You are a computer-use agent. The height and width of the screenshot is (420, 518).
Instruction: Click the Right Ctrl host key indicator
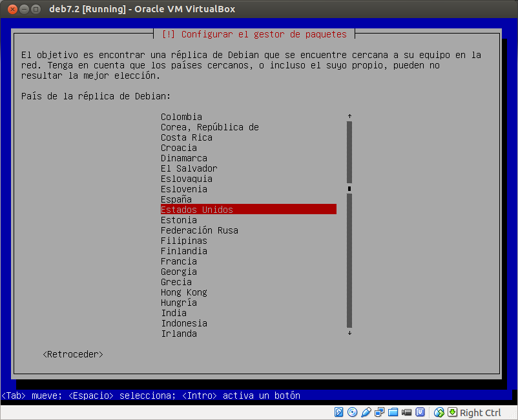[x=481, y=412]
